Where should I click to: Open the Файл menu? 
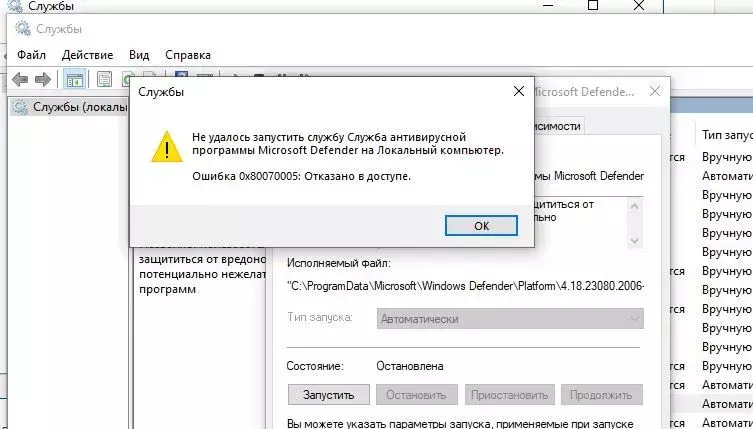point(32,55)
